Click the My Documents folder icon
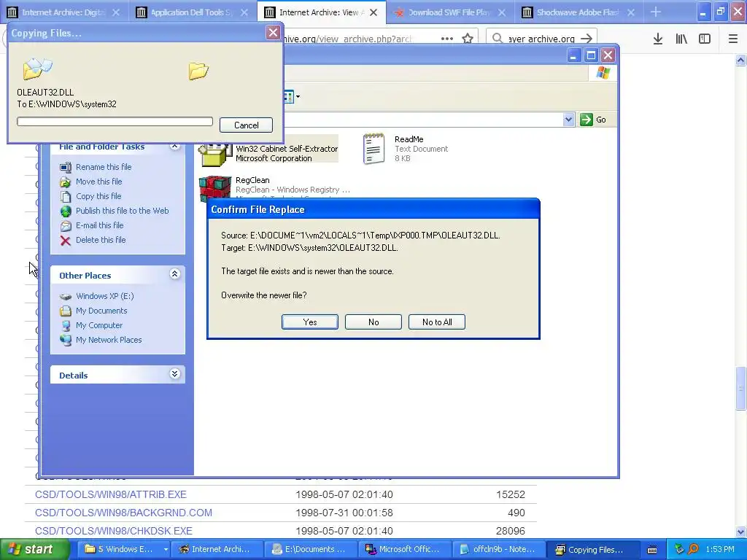 pos(65,311)
